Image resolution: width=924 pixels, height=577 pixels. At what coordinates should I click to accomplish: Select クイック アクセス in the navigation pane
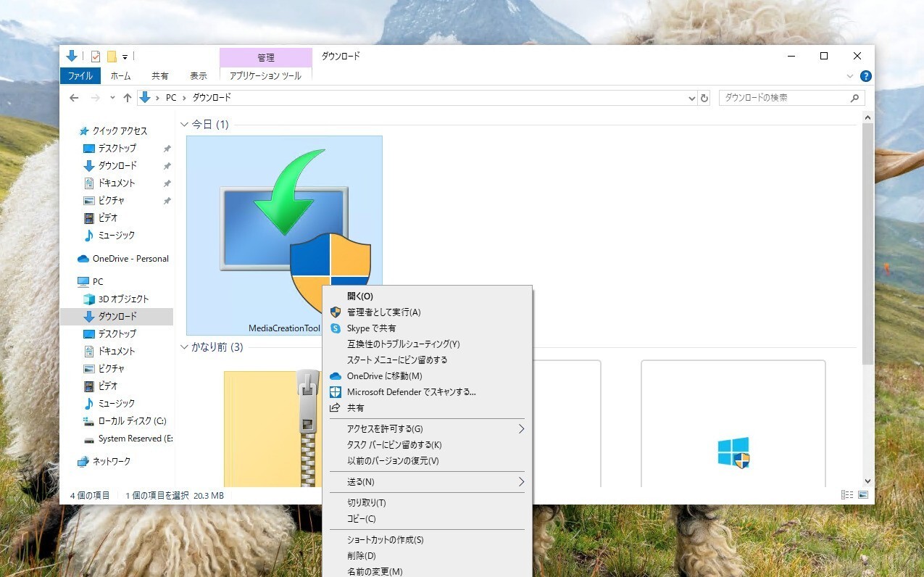(120, 131)
